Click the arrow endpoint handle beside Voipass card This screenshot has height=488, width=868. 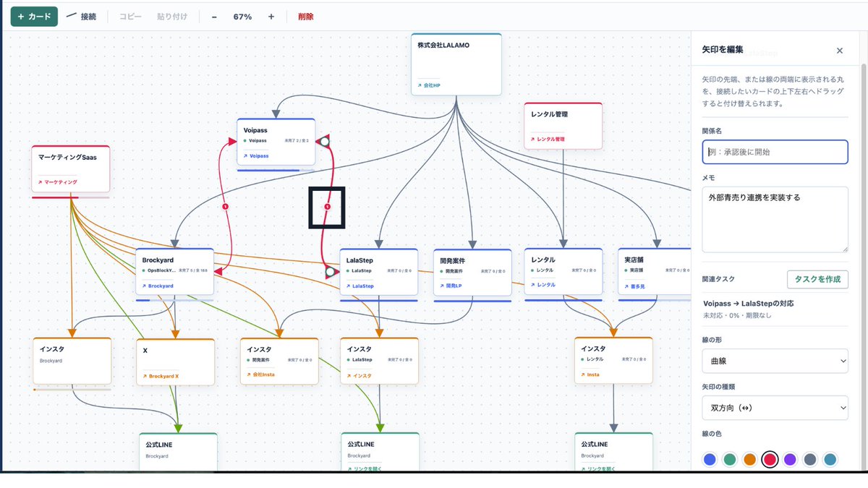tap(325, 142)
